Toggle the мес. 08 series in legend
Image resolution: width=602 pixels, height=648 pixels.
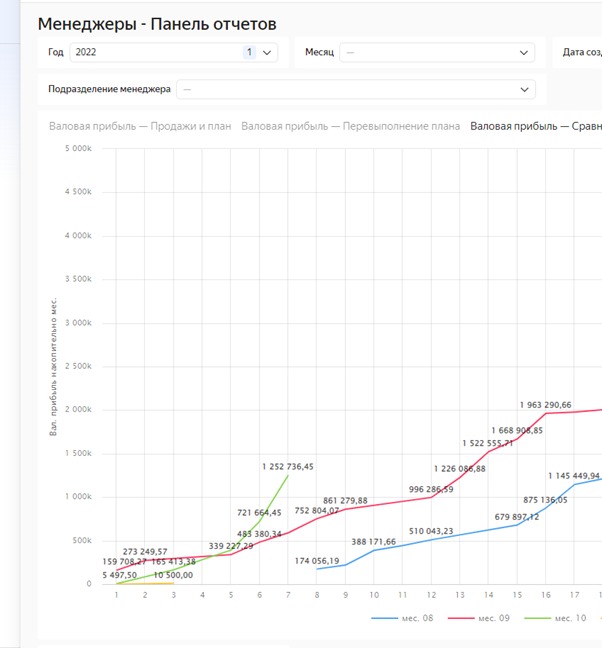[404, 619]
